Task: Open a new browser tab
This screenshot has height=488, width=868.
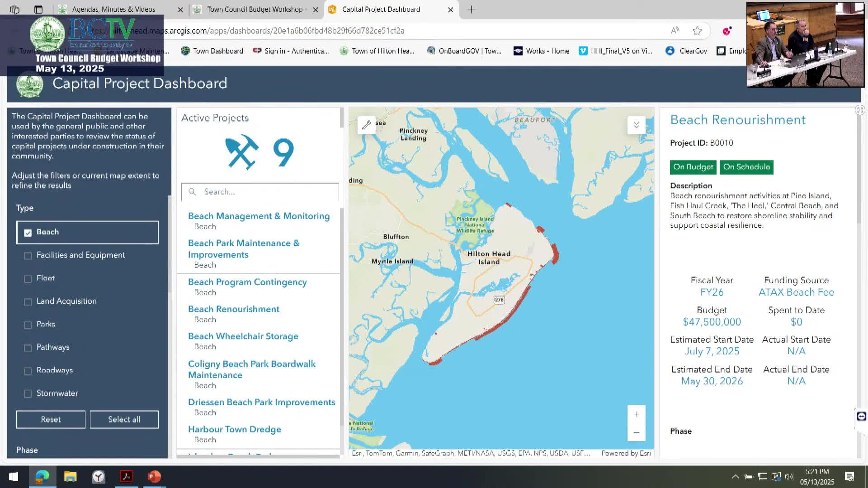Action: click(471, 9)
